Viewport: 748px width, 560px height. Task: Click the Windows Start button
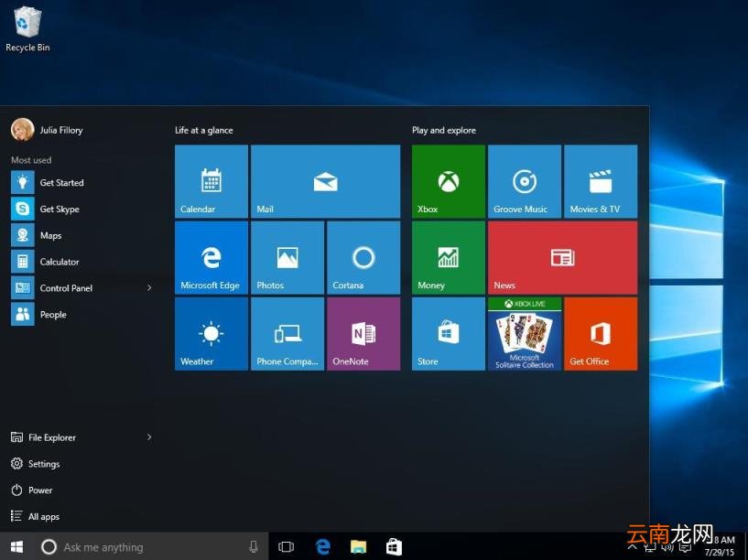coord(16,546)
